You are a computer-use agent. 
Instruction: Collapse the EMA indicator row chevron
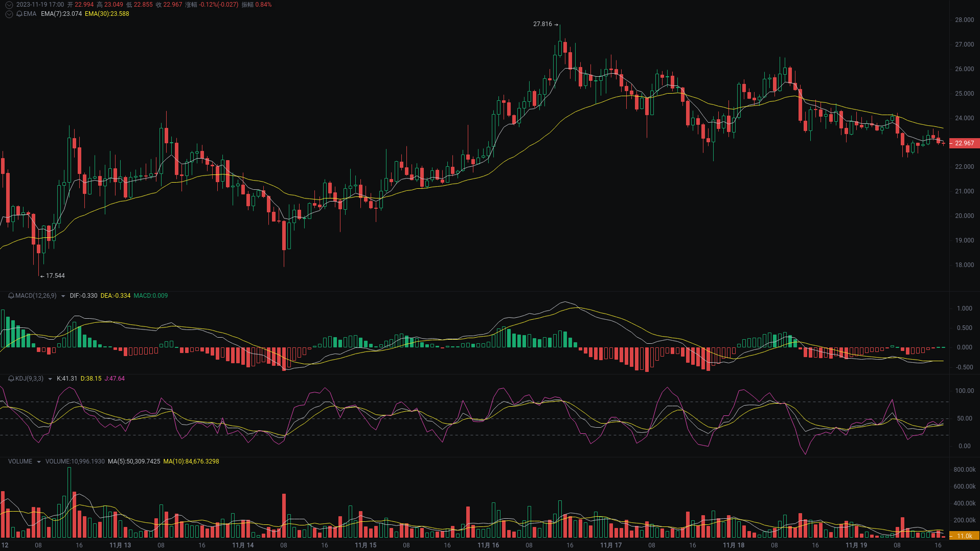point(9,14)
